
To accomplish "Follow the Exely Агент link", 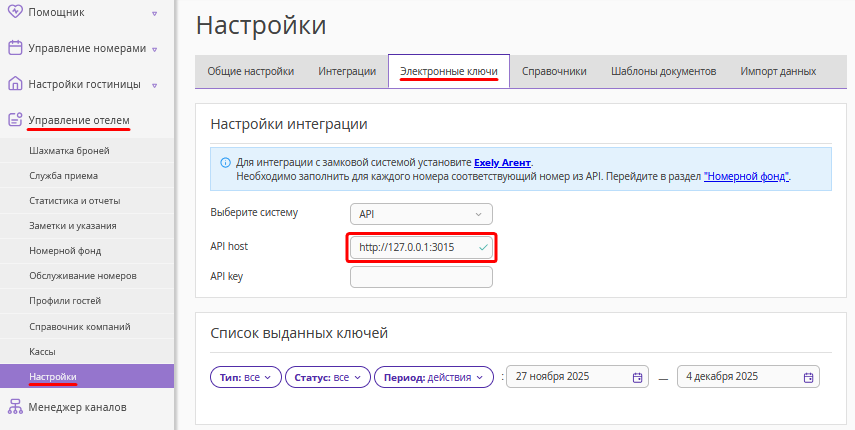I will 503,162.
